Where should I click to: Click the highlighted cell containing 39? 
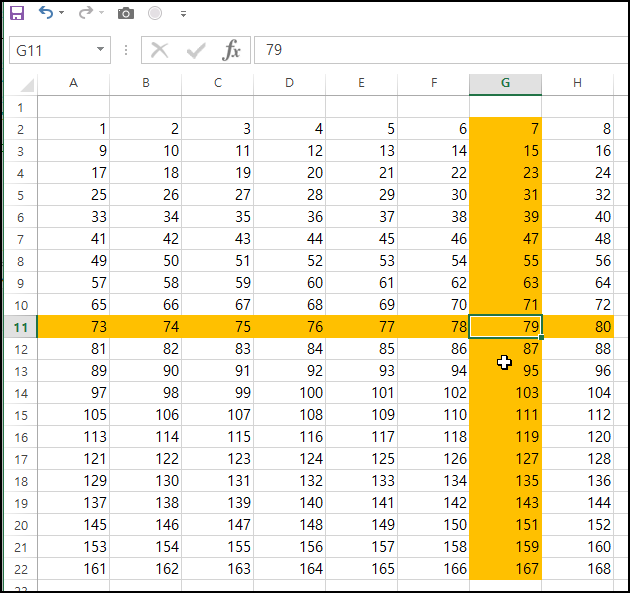coord(505,217)
